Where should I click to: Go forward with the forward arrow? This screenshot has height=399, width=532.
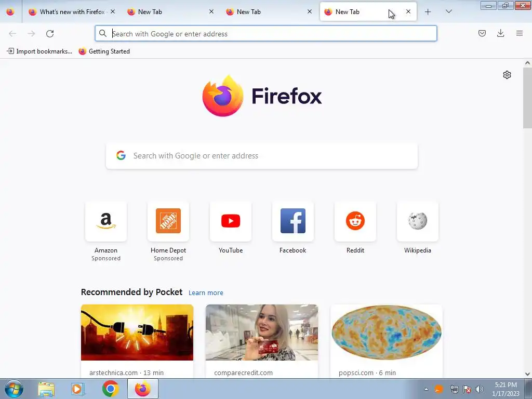click(x=31, y=34)
